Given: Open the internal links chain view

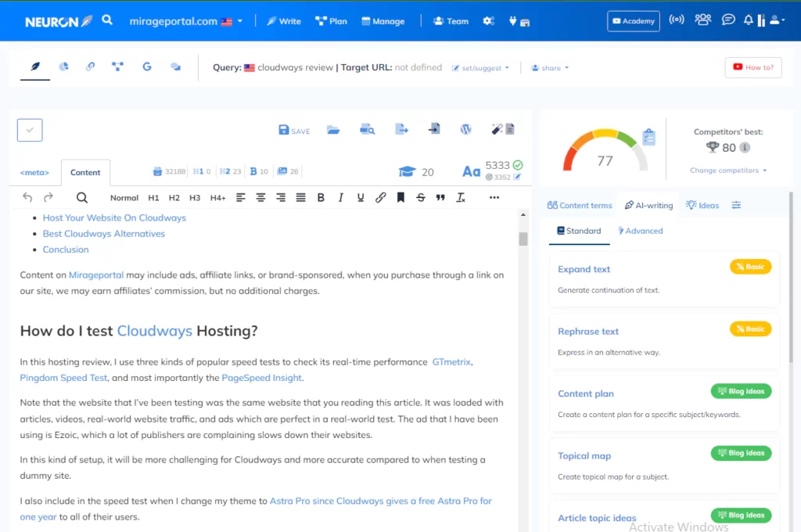Looking at the screenshot, I should [91, 66].
